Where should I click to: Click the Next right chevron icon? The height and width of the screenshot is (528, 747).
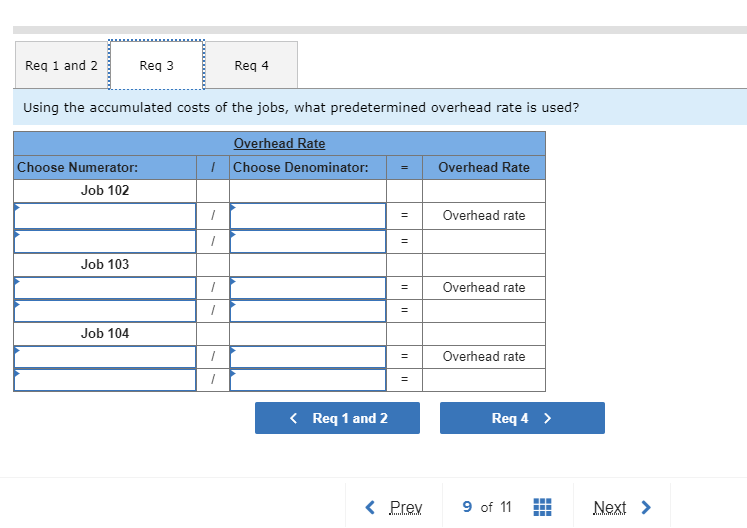point(646,507)
